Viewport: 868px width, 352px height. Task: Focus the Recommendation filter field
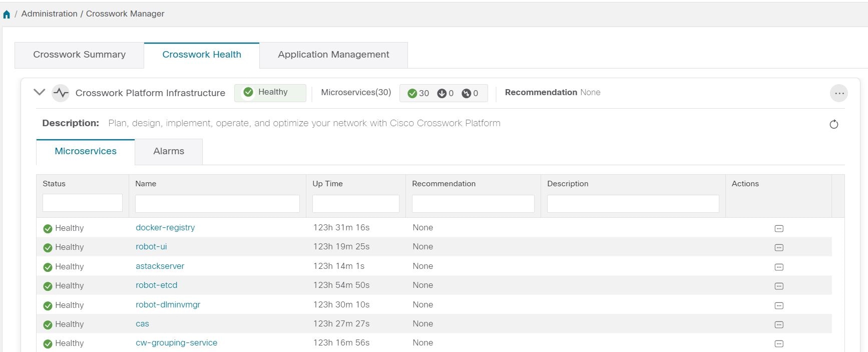pos(473,204)
